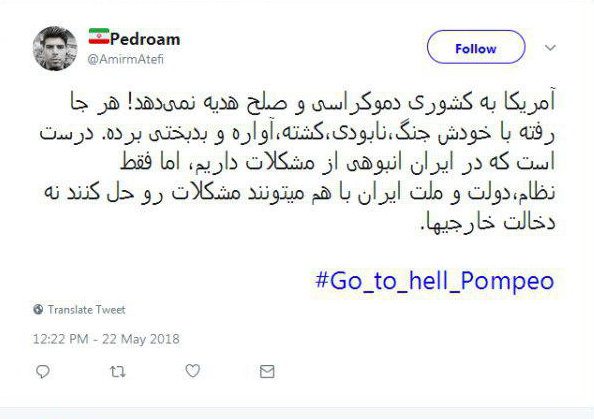The image size is (594, 419).
Task: Click the 22 May 2018 date text
Action: [141, 339]
